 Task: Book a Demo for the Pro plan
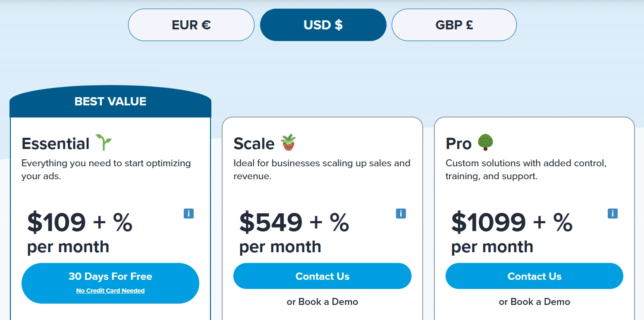pyautogui.click(x=534, y=302)
